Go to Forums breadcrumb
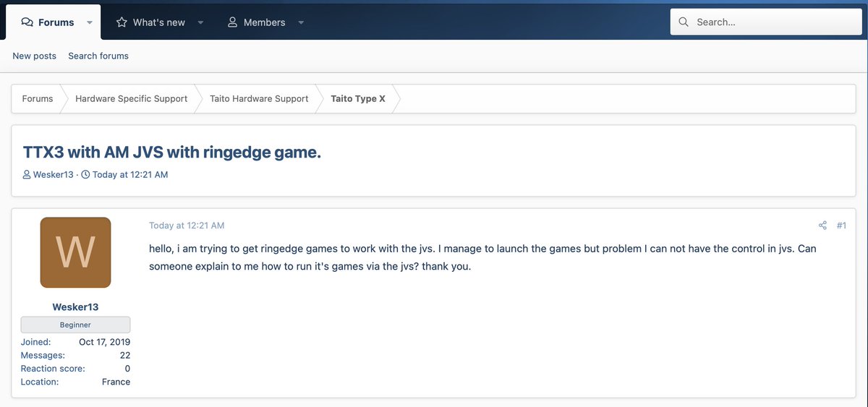868x407 pixels. [x=38, y=98]
